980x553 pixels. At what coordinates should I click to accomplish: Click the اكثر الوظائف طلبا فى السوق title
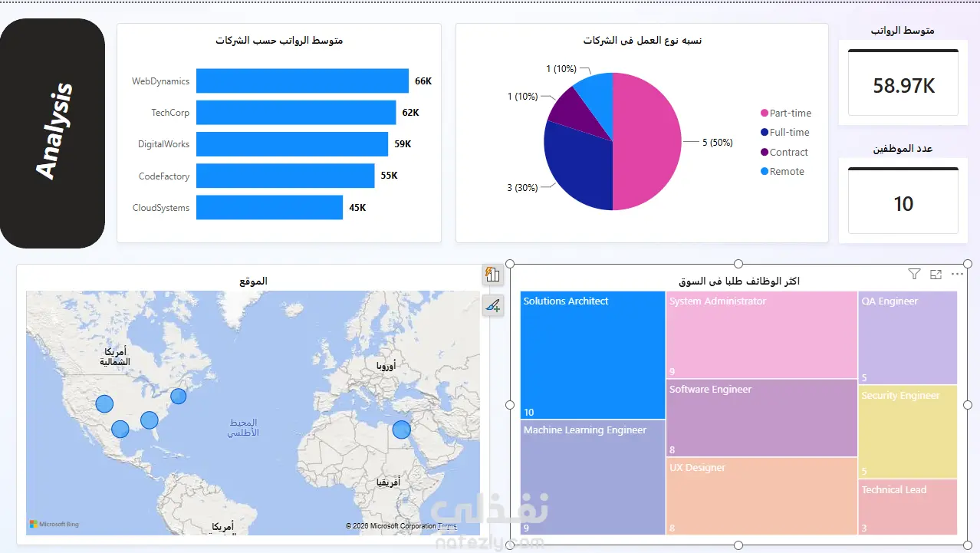(738, 281)
